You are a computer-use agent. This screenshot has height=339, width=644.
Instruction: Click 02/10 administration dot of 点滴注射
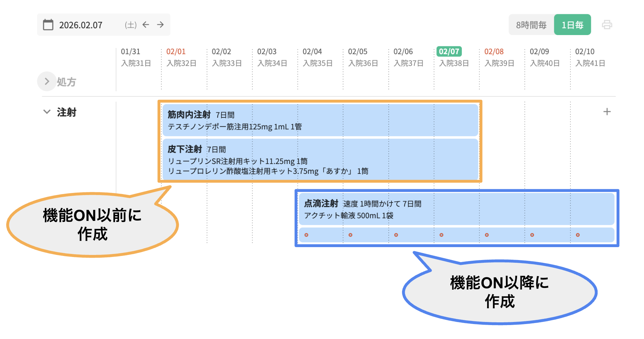578,235
